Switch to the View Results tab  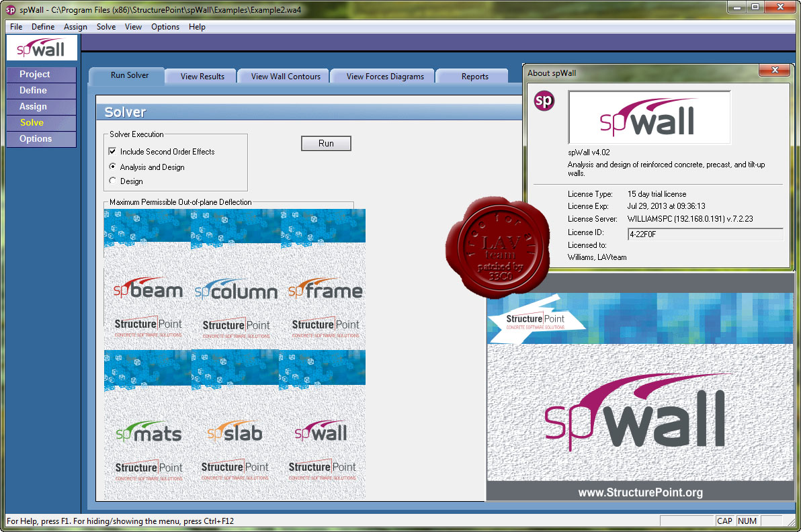point(202,76)
